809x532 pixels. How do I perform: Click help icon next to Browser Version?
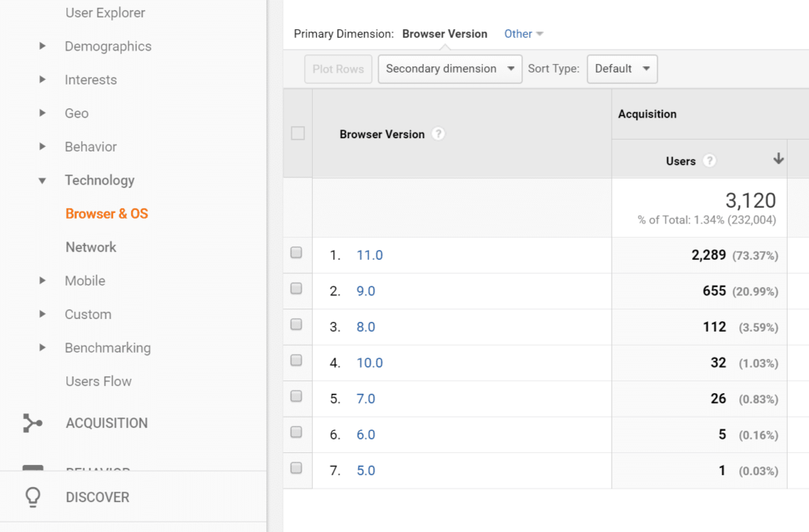438,134
